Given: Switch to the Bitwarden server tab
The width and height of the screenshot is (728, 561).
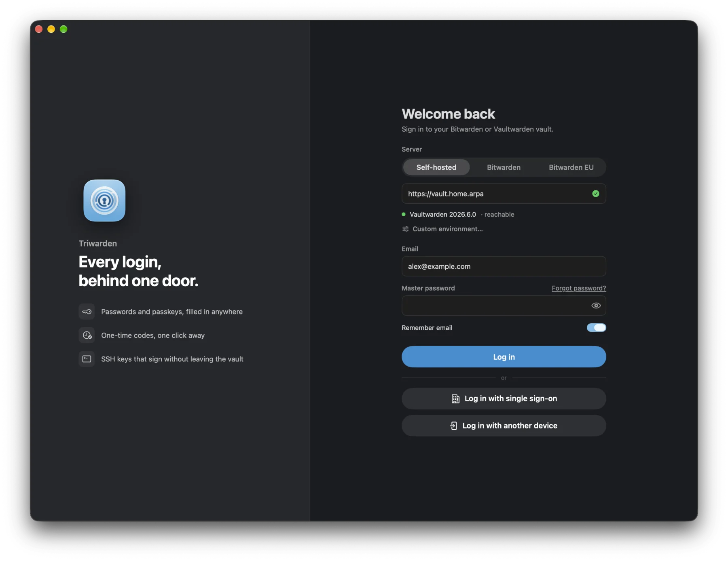Looking at the screenshot, I should pyautogui.click(x=504, y=167).
